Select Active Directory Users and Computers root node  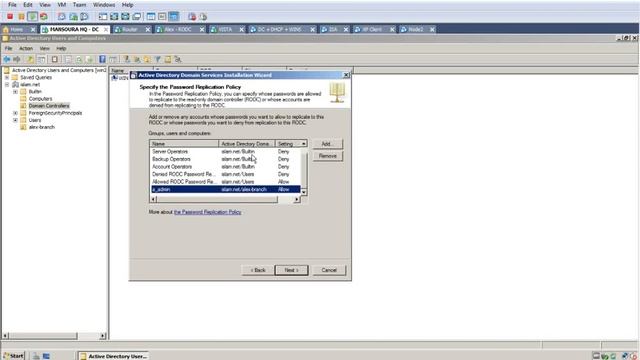click(59, 70)
